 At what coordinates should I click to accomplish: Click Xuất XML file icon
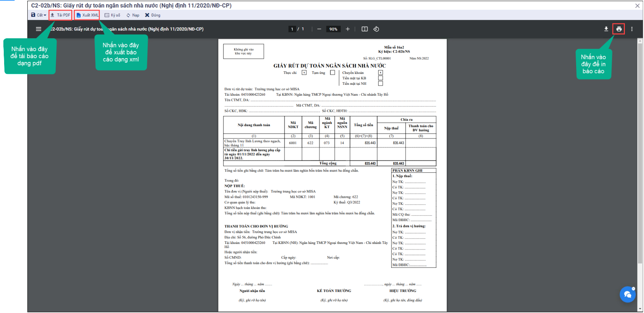(78, 15)
